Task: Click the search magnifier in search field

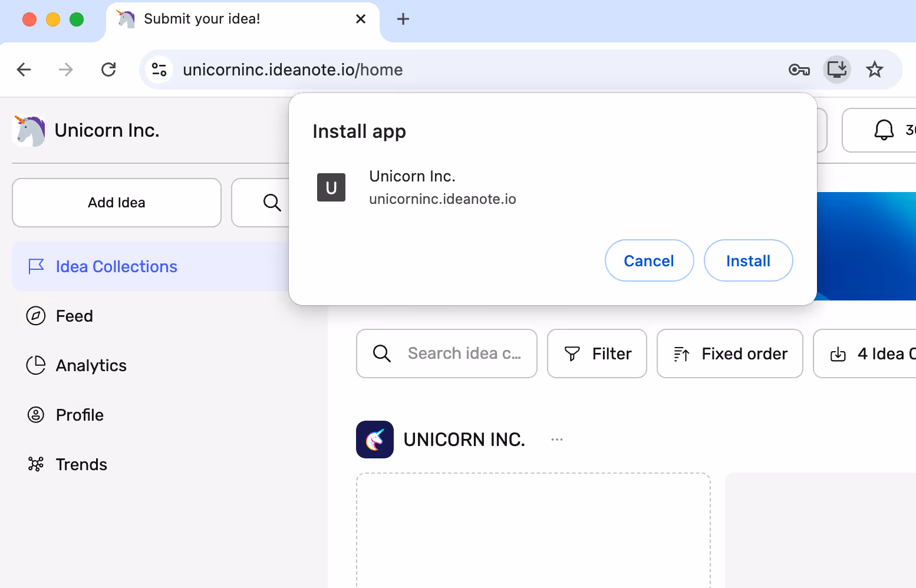Action: tap(382, 354)
